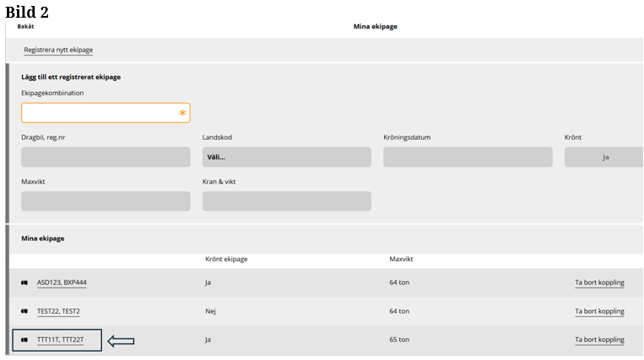Expand the Landskod dropdown
Image resolution: width=644 pixels, height=360 pixels.
tap(286, 157)
